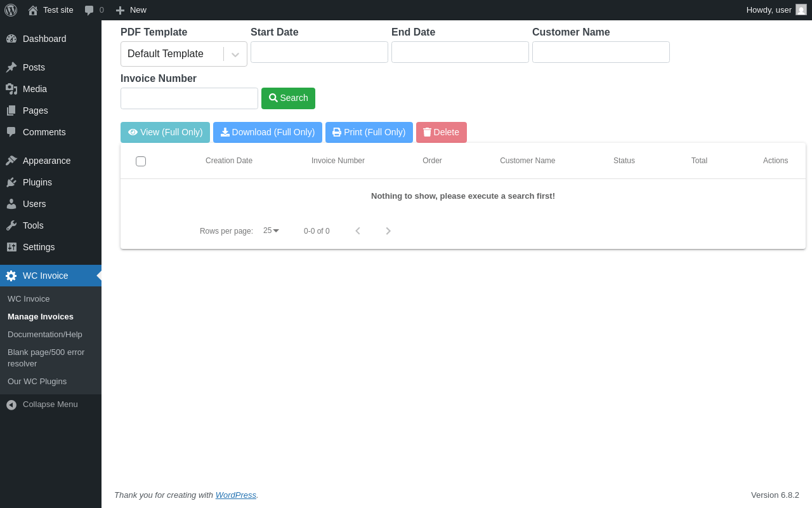Viewport: 812px width, 508px height.
Task: Click the Status column header
Action: pyautogui.click(x=624, y=161)
